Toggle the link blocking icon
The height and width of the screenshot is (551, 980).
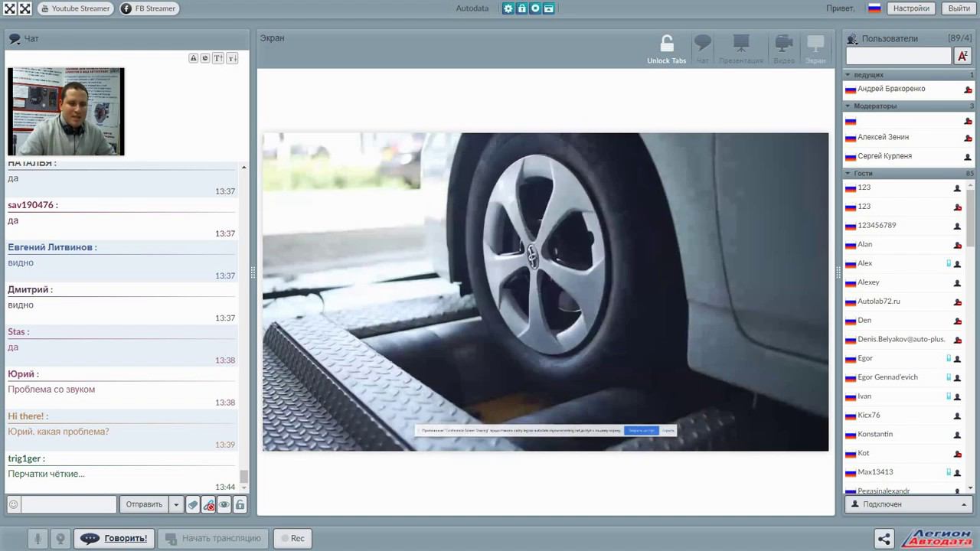(209, 504)
